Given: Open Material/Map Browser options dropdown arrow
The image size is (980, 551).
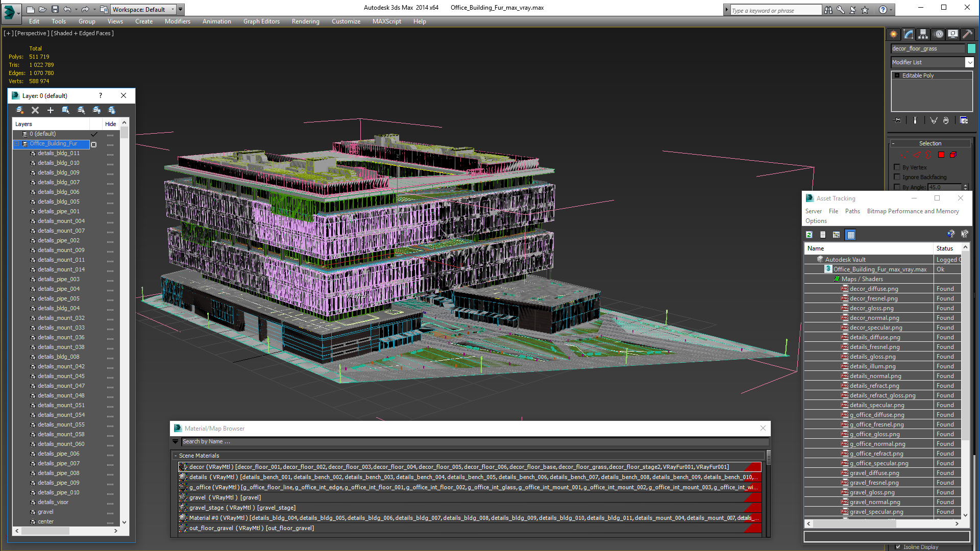Looking at the screenshot, I should click(x=176, y=442).
